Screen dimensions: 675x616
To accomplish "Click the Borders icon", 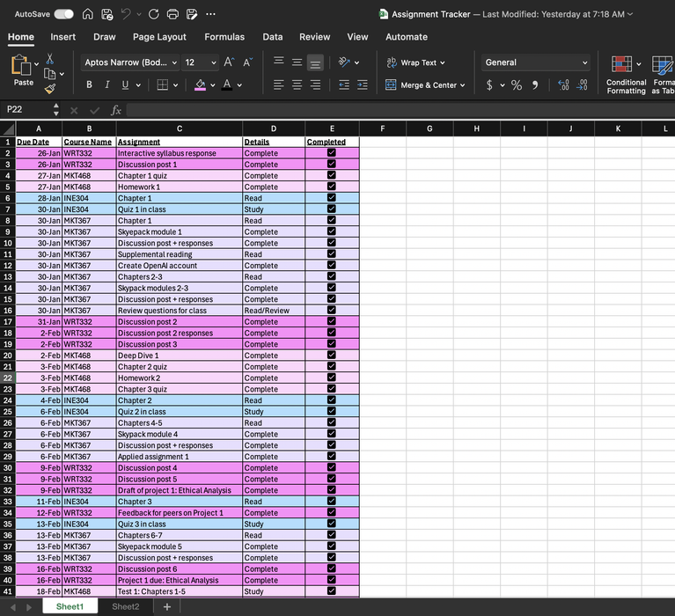I will coord(163,84).
